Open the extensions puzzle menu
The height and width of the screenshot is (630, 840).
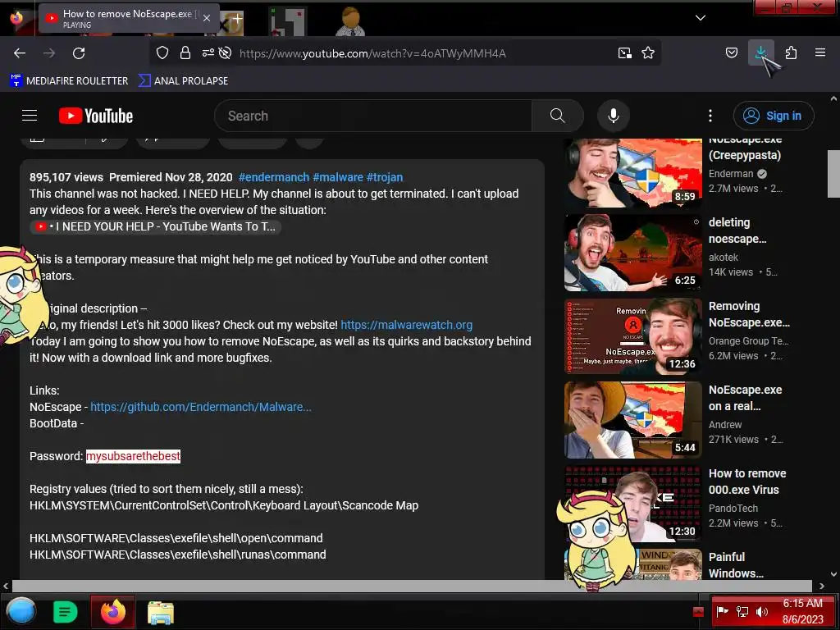tap(791, 52)
